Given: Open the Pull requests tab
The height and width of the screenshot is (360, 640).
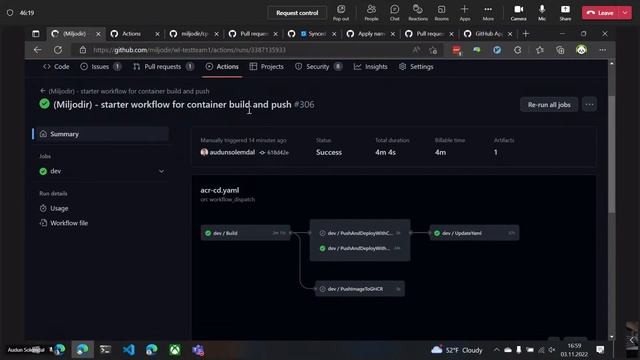Looking at the screenshot, I should pyautogui.click(x=163, y=67).
